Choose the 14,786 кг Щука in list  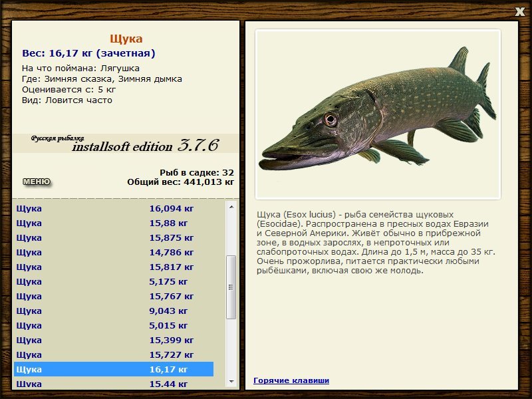113,252
